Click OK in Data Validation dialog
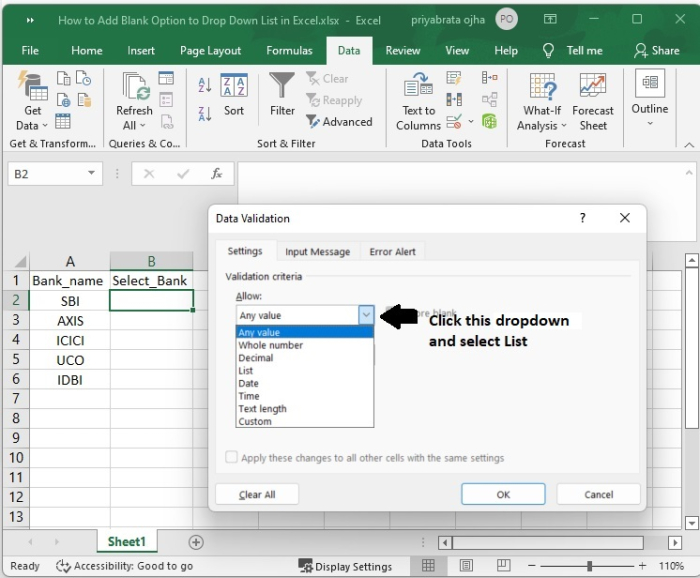Screen dimensions: 700x578 coord(503,494)
